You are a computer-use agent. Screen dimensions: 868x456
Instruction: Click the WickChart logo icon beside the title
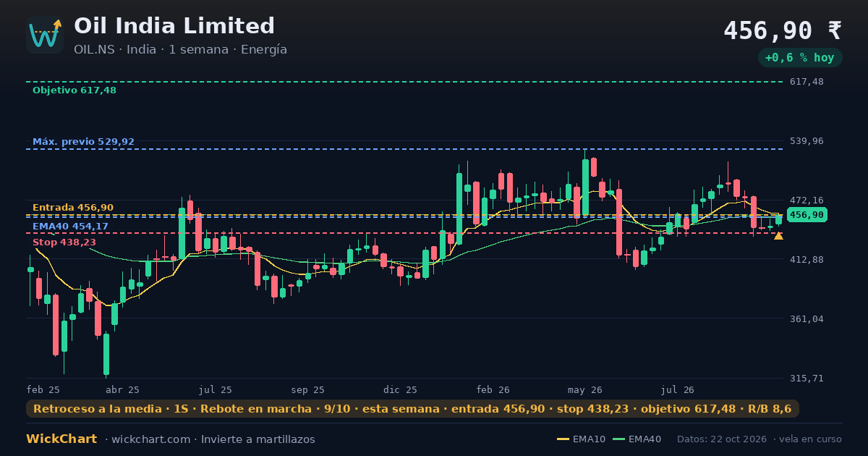pos(45,35)
